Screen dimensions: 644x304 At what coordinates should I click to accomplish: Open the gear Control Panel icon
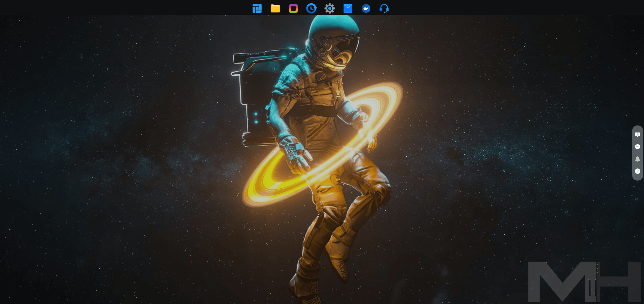(330, 8)
